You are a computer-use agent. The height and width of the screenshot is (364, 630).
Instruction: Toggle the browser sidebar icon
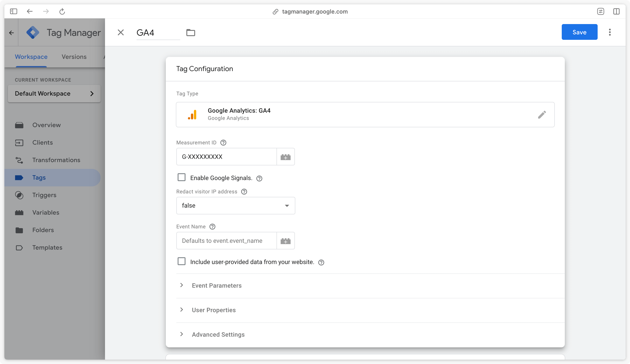14,11
